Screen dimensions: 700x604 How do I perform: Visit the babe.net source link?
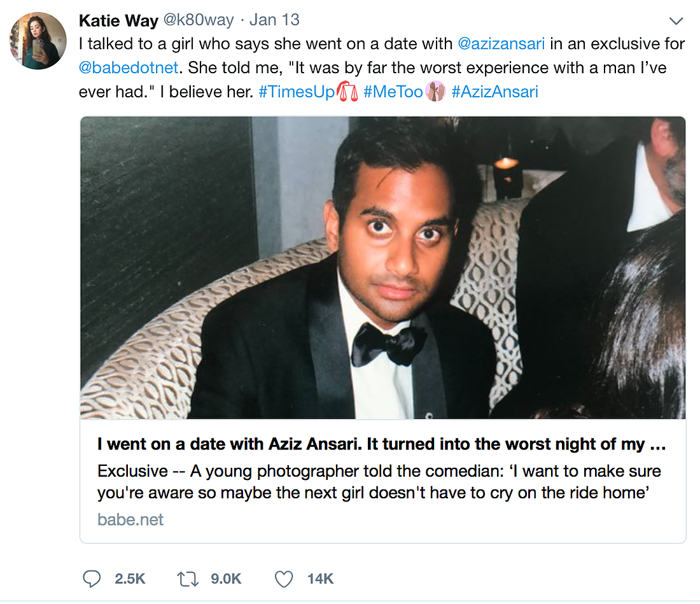point(130,519)
